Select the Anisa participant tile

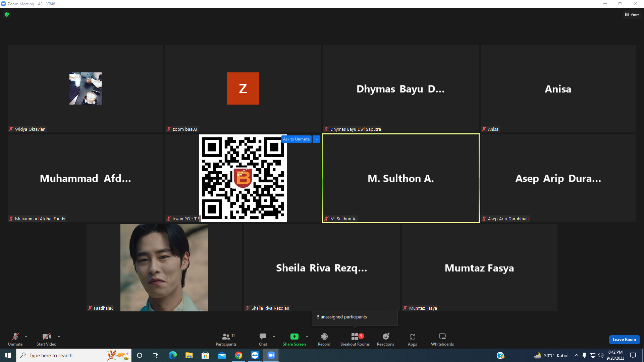point(558,89)
